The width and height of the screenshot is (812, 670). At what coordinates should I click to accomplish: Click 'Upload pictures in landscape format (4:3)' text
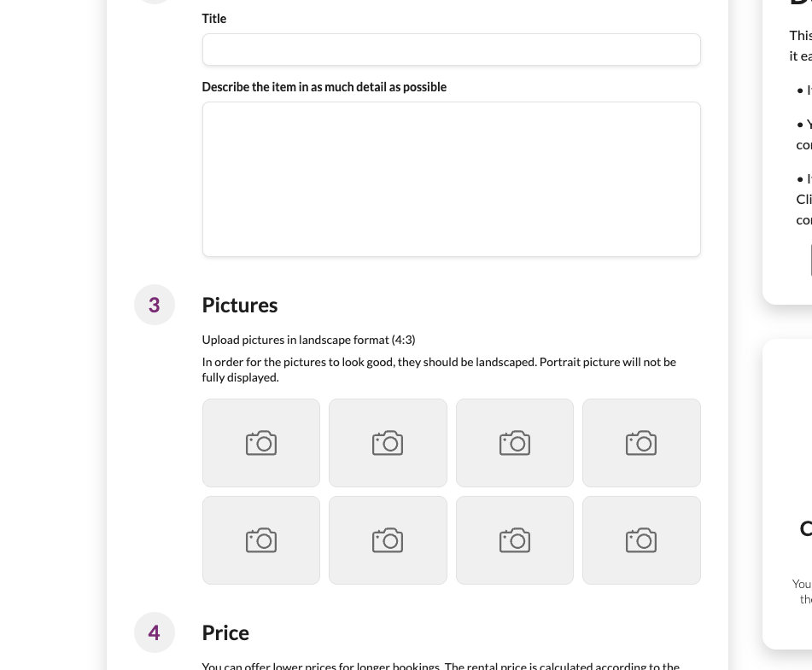tap(308, 340)
